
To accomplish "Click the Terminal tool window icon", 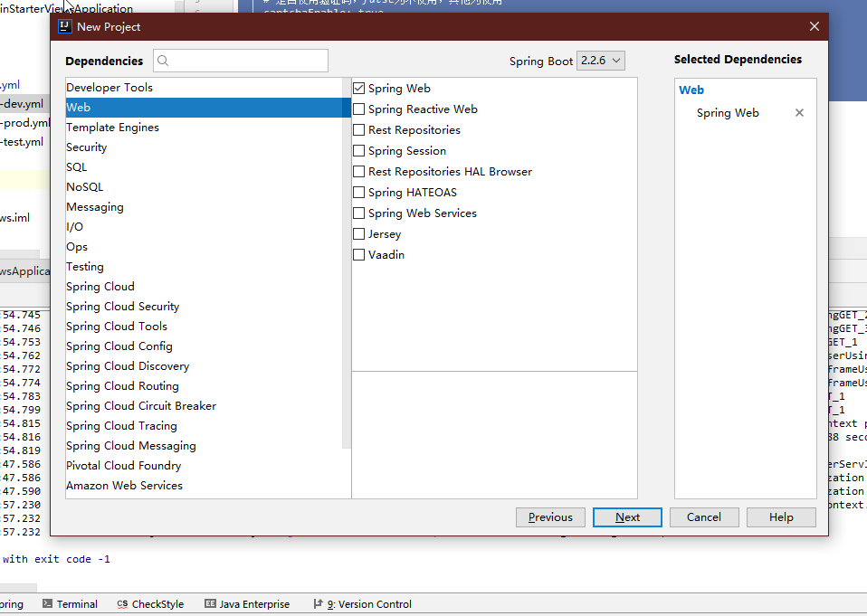I will tap(48, 604).
